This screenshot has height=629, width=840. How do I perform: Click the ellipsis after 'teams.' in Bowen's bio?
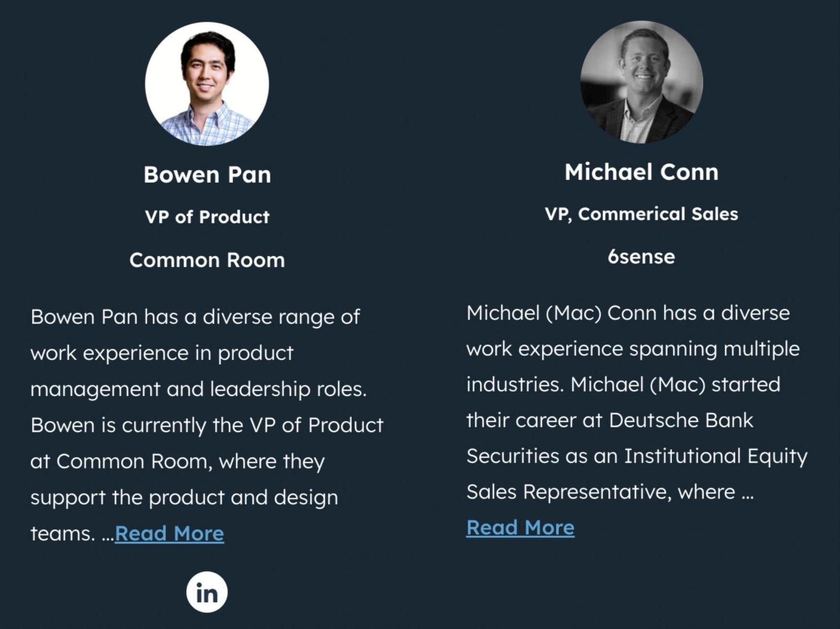(x=108, y=534)
